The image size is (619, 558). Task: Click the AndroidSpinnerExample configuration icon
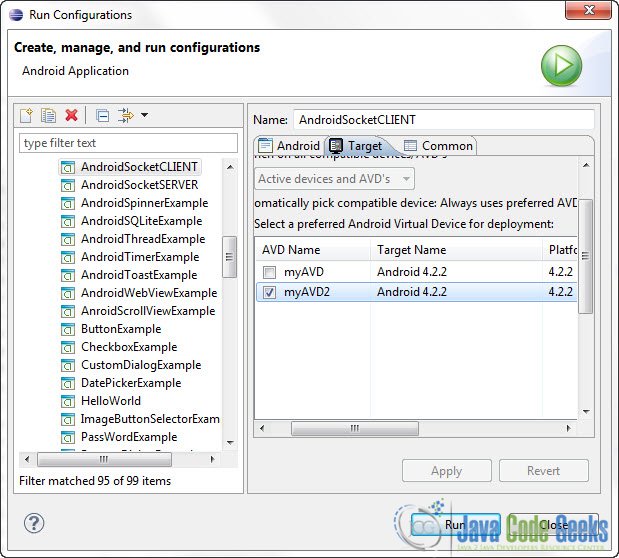(68, 203)
